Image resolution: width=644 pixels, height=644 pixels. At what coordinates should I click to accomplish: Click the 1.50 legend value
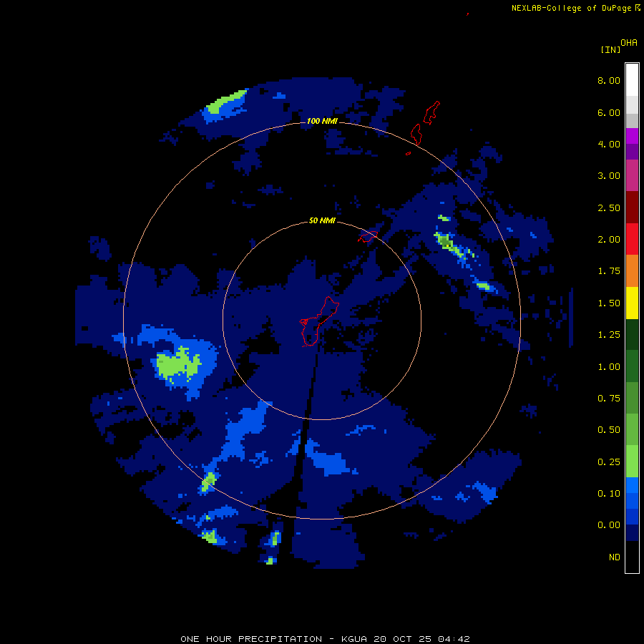[x=609, y=303]
